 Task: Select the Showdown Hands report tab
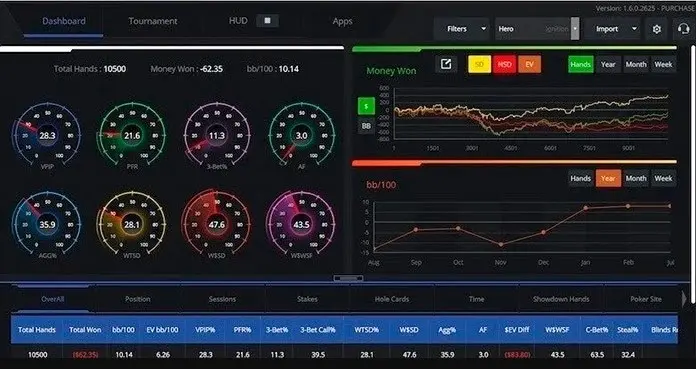pyautogui.click(x=561, y=299)
